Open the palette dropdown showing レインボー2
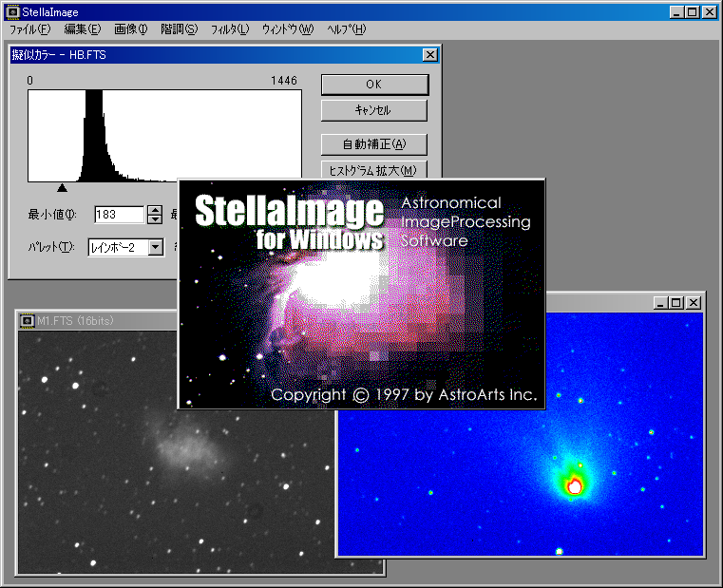Viewport: 723px width, 588px height. (155, 247)
